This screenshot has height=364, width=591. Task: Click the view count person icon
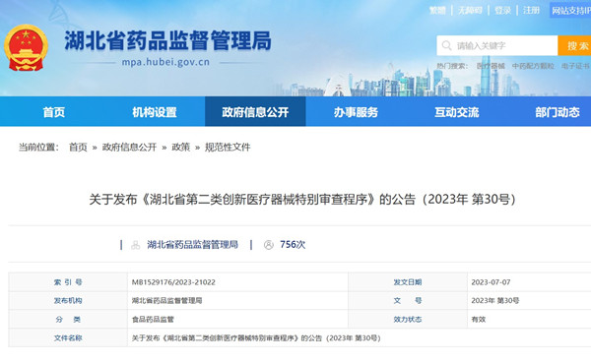pyautogui.click(x=268, y=245)
